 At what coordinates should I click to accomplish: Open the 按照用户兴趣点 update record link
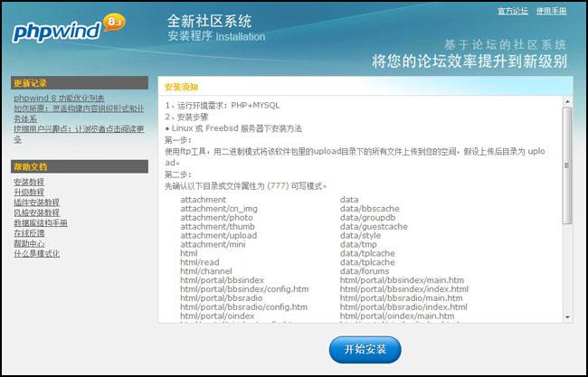pyautogui.click(x=79, y=134)
